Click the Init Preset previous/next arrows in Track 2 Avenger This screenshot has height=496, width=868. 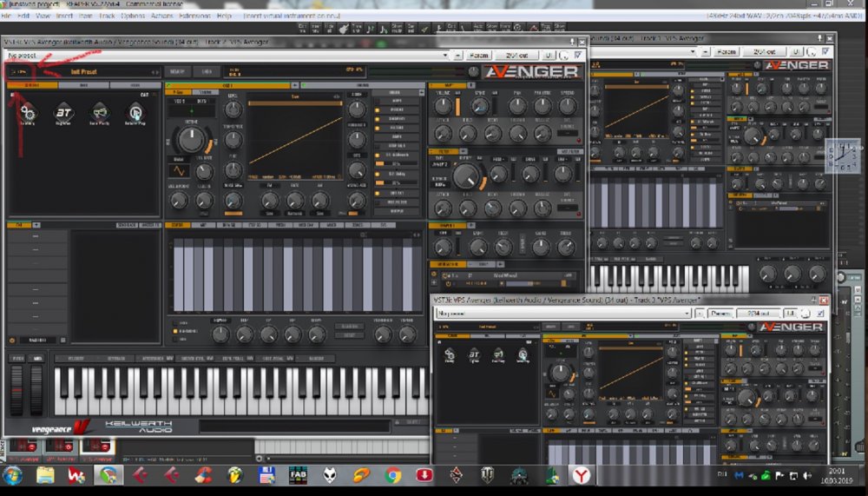point(155,72)
